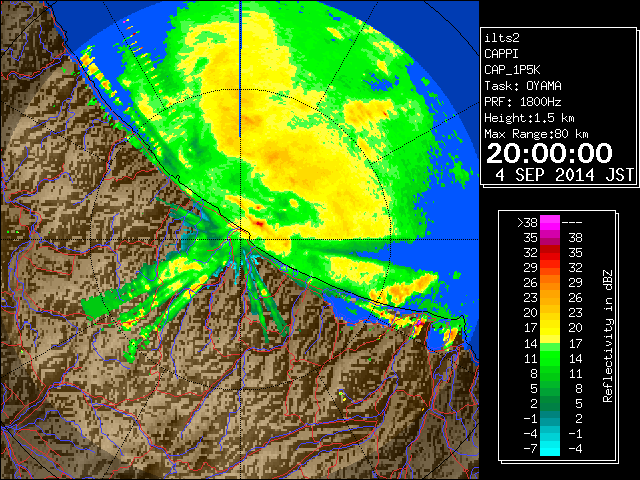Click the 'ilts2' site label

(502, 38)
